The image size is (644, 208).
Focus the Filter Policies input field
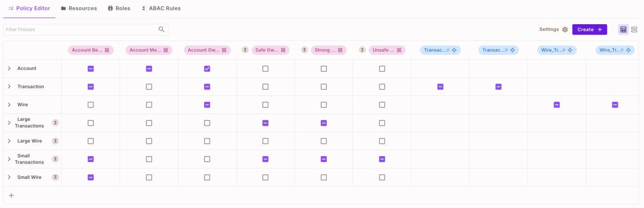79,30
